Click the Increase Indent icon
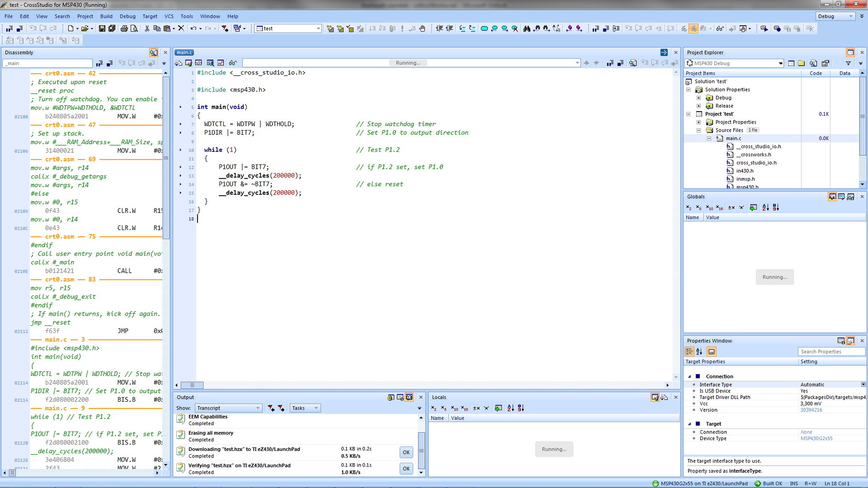 pos(439,29)
